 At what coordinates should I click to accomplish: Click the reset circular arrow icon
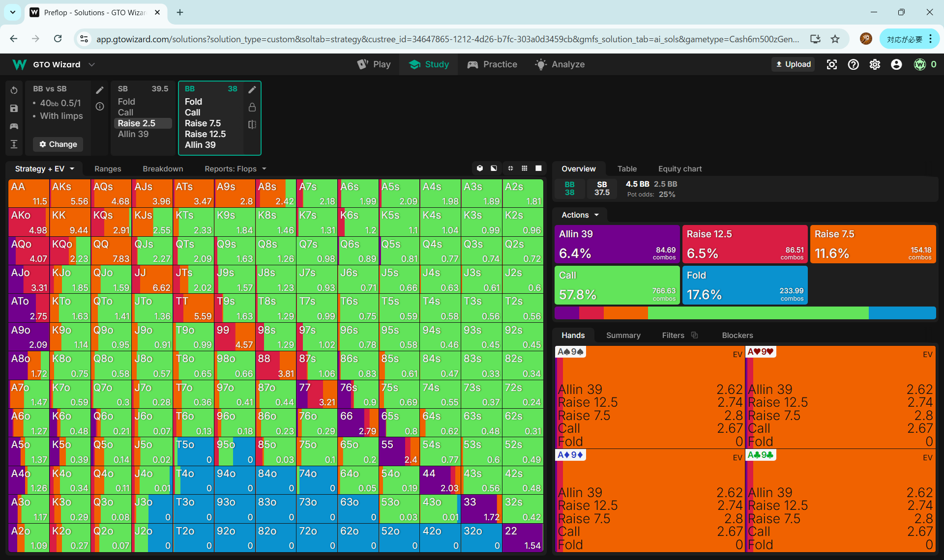tap(14, 90)
